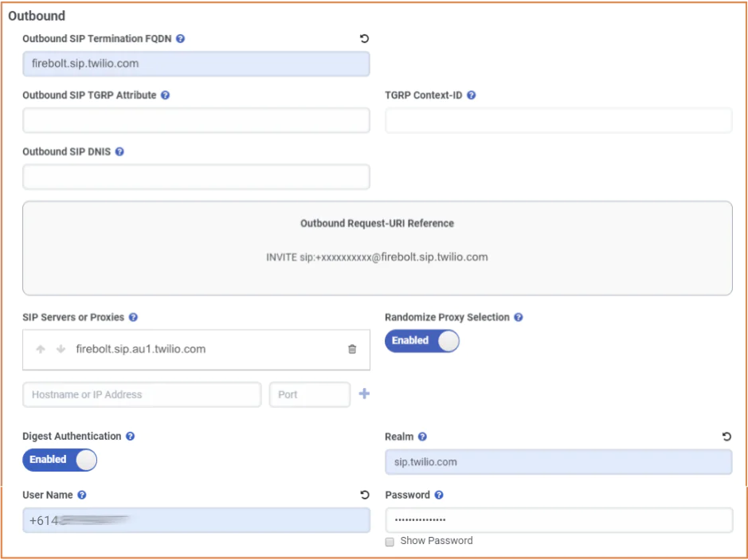Open help for User Name
748x560 pixels.
click(x=82, y=495)
